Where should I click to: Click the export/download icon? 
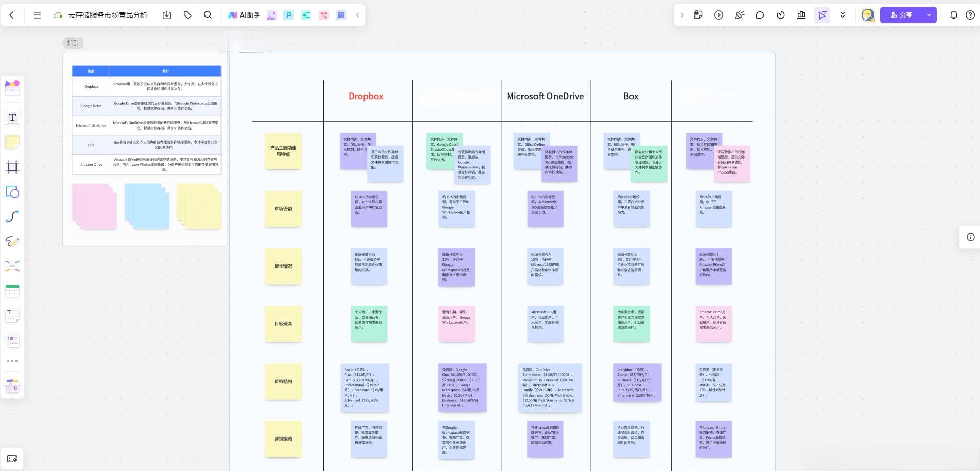coord(167,15)
